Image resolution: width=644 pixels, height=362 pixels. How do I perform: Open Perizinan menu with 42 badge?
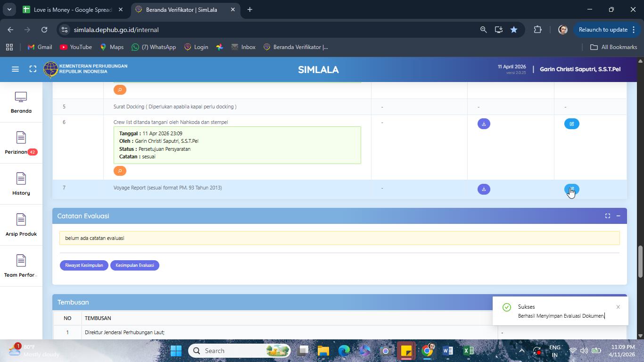(x=21, y=143)
